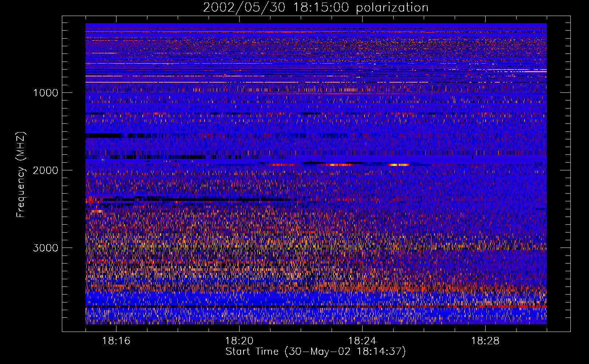Click the 18:16 time tick label
Screen dimensions: 589x364
click(116, 341)
